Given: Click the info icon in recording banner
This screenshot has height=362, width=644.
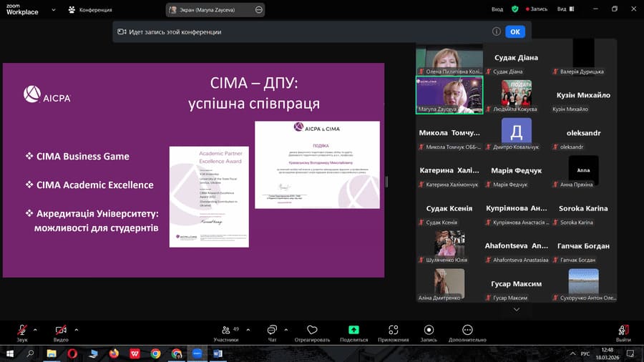Looking at the screenshot, I should click(496, 31).
